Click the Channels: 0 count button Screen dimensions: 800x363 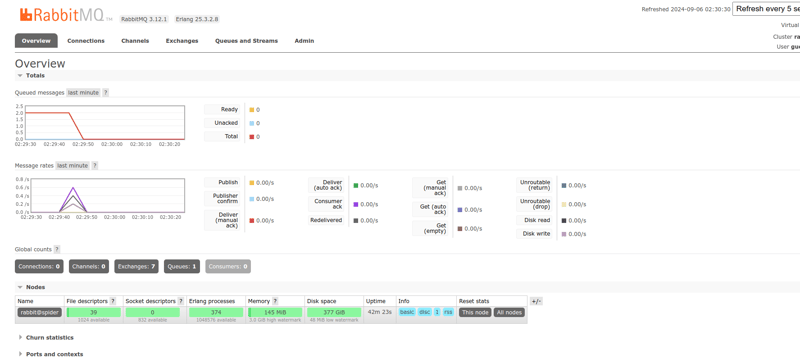pyautogui.click(x=89, y=267)
